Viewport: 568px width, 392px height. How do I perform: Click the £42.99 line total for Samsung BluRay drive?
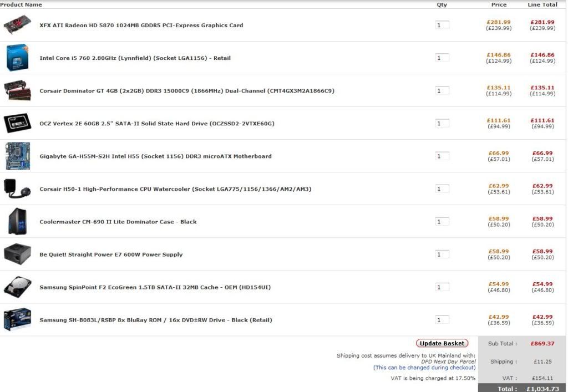click(x=542, y=317)
